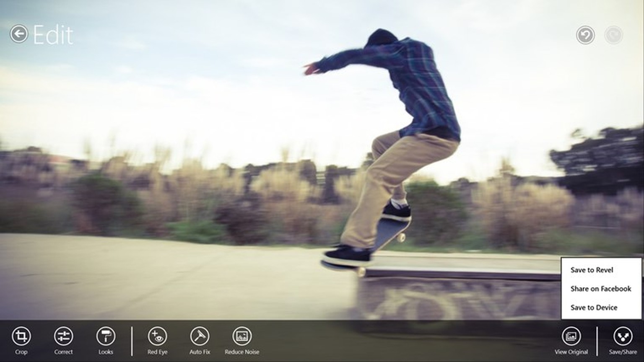Pick Save to Device in the menu
Image resolution: width=644 pixels, height=362 pixels.
594,308
